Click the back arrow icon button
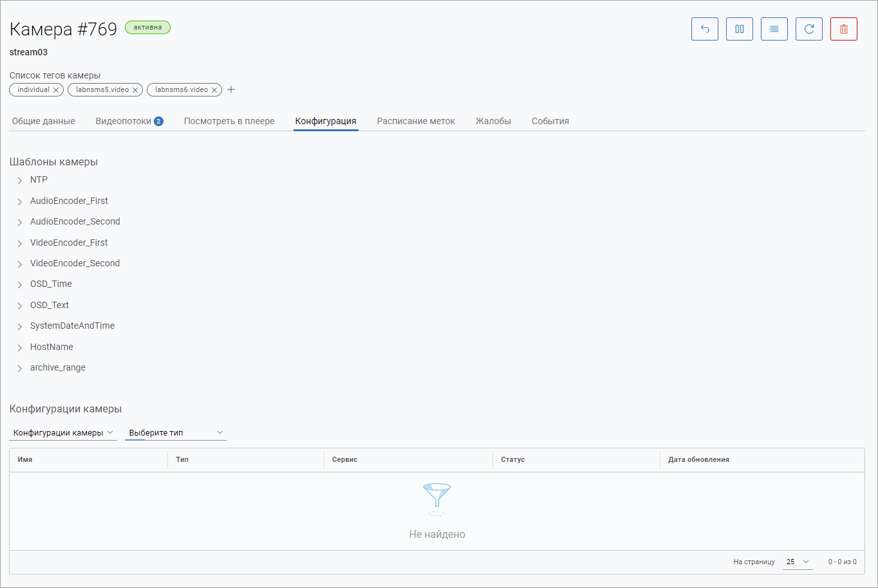 pyautogui.click(x=704, y=29)
